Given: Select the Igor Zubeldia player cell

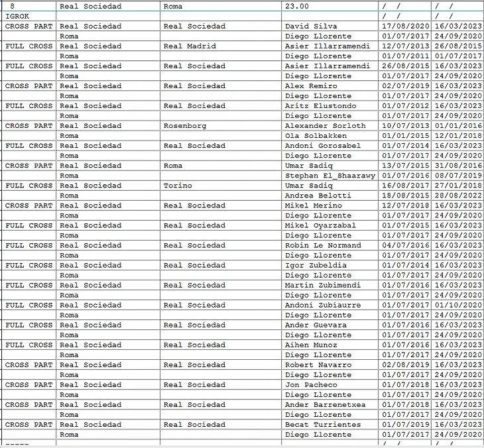Looking at the screenshot, I should coord(330,265).
